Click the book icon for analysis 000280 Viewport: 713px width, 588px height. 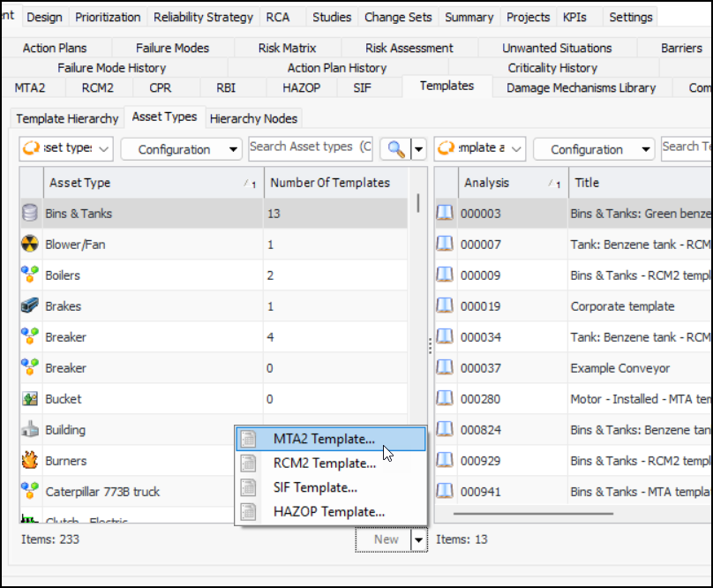tap(446, 399)
